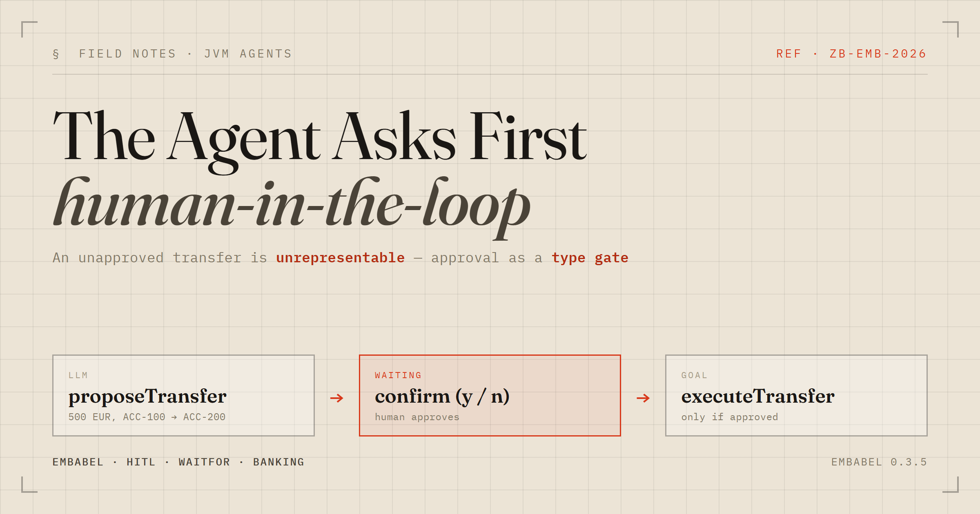The width and height of the screenshot is (980, 514).
Task: Click the "WAITFOR" footer tag
Action: click(x=205, y=462)
